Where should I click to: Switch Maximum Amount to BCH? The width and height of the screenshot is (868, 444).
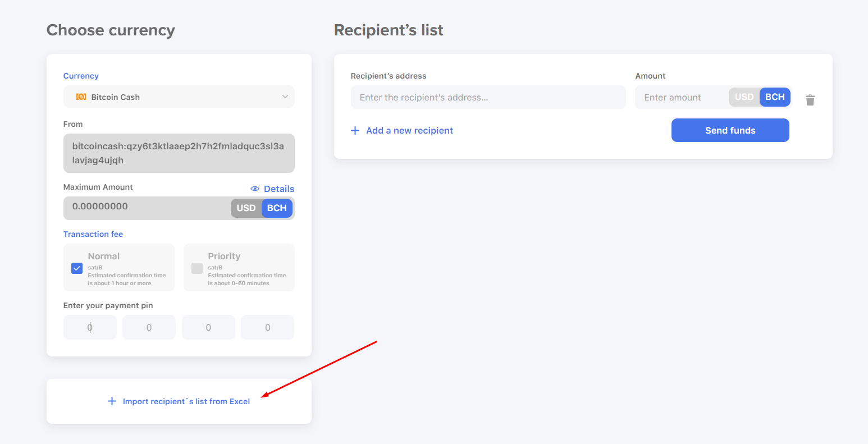tap(277, 208)
